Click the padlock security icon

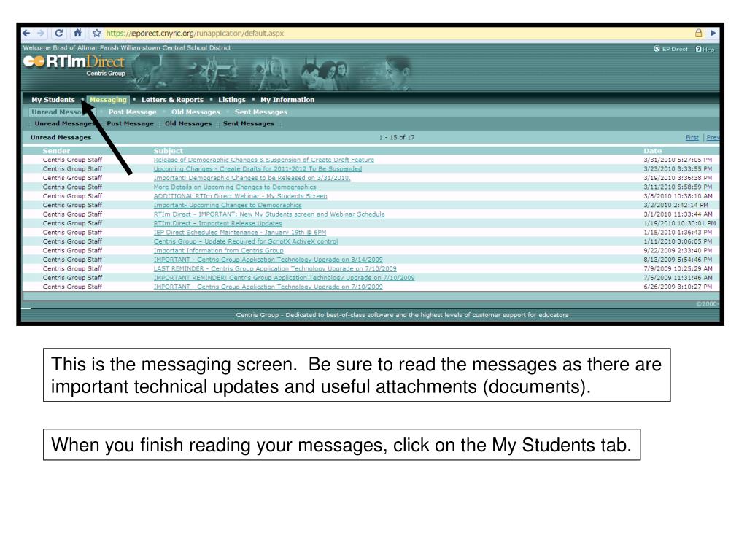coord(698,33)
